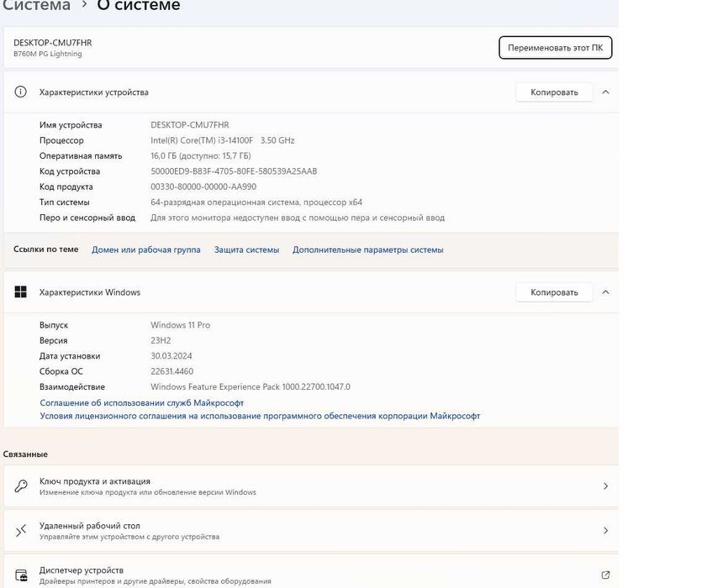This screenshot has width=712, height=588.
Task: Click the breadcrumb chevron after Система
Action: tap(84, 4)
